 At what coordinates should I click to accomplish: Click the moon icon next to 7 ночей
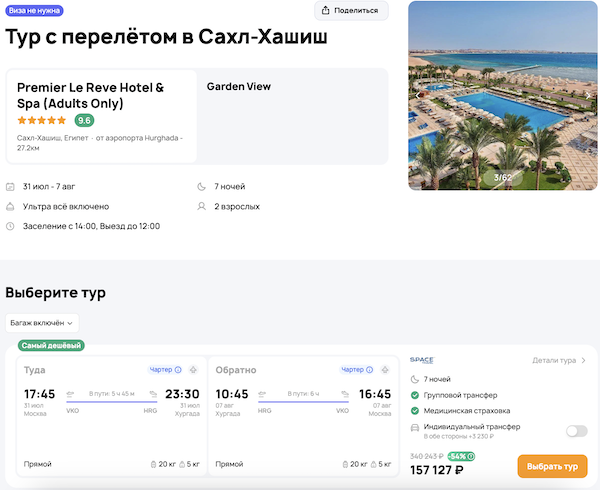(x=203, y=187)
